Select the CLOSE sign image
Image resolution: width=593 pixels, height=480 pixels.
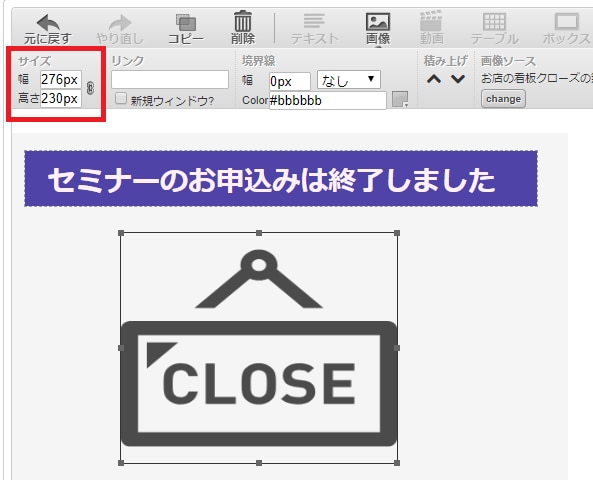point(259,348)
